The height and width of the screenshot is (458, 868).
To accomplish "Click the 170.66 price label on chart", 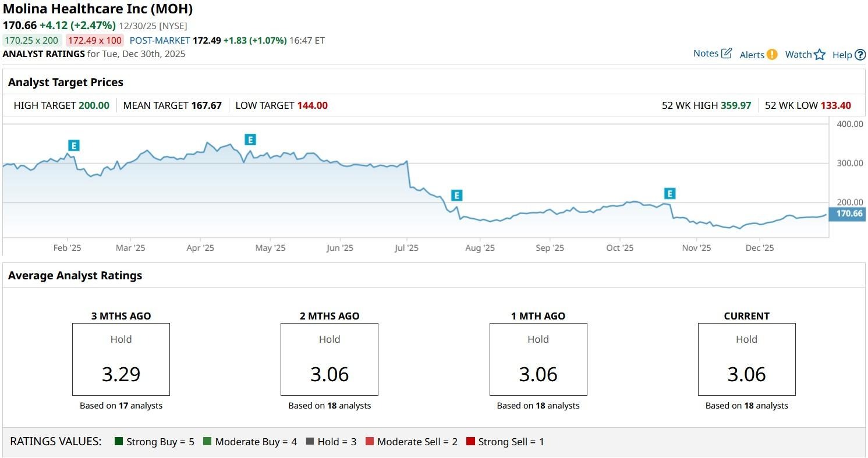I will pyautogui.click(x=849, y=214).
